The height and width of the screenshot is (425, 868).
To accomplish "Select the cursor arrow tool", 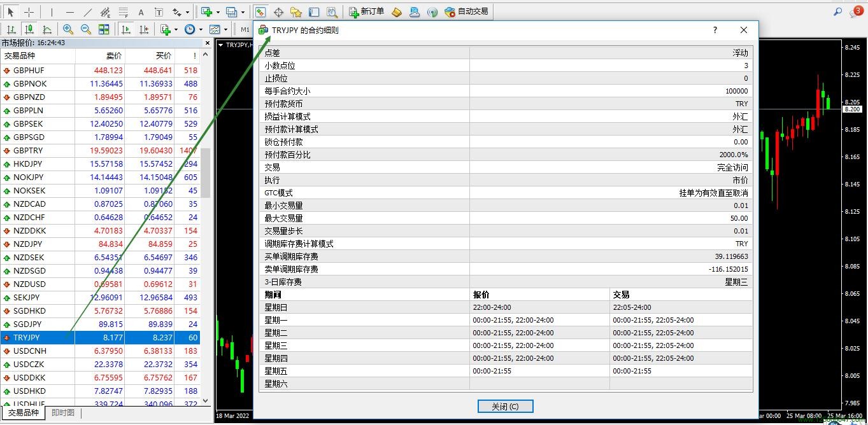I will pyautogui.click(x=11, y=11).
